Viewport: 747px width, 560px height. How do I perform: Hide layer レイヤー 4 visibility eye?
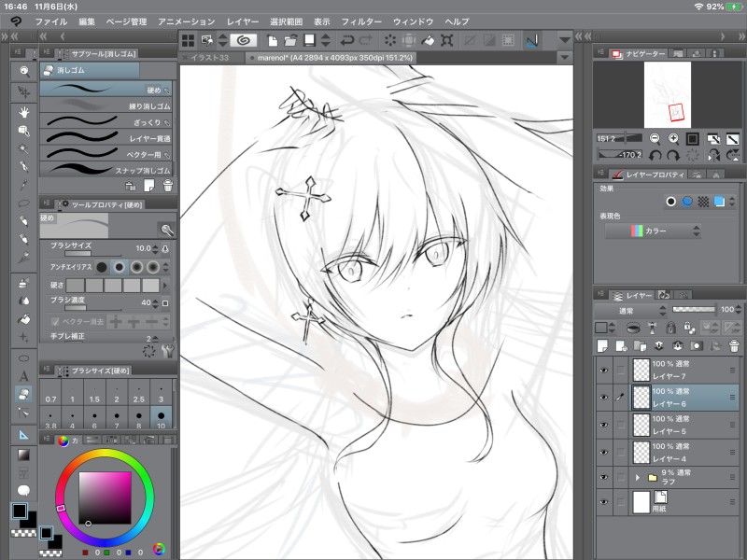(604, 453)
